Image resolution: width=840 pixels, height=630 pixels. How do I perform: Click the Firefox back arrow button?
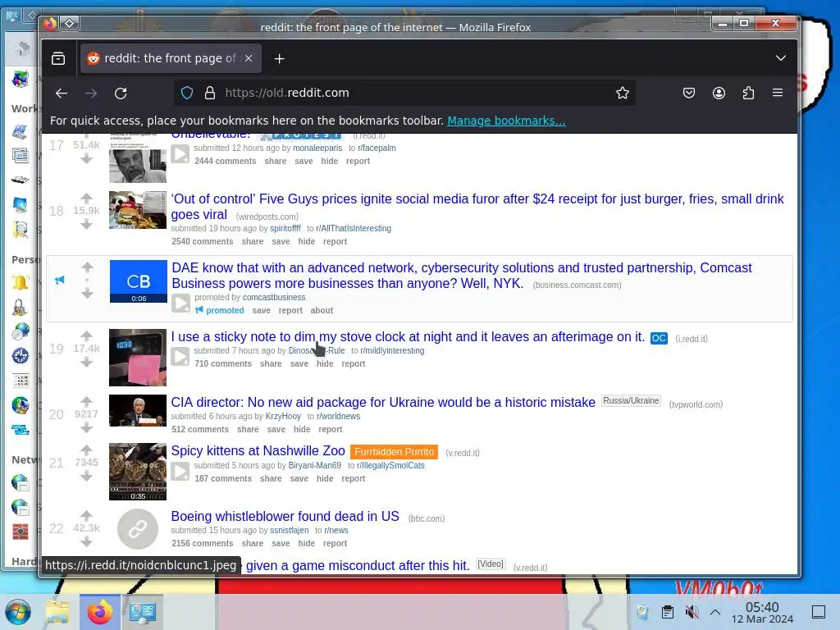click(x=62, y=94)
